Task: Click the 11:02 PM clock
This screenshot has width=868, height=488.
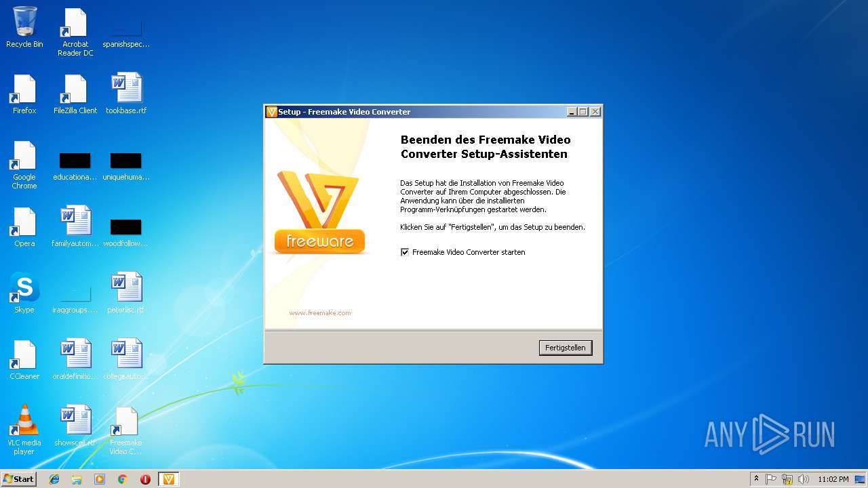Action: (833, 479)
